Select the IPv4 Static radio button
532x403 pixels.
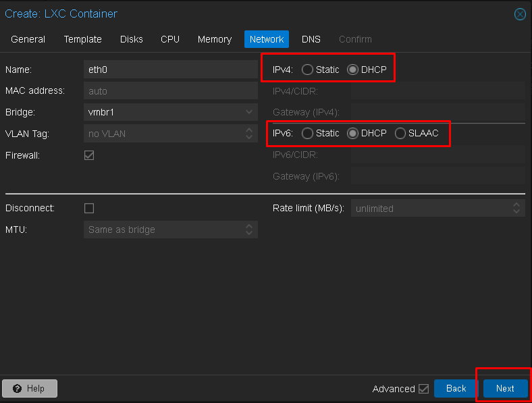pos(307,70)
